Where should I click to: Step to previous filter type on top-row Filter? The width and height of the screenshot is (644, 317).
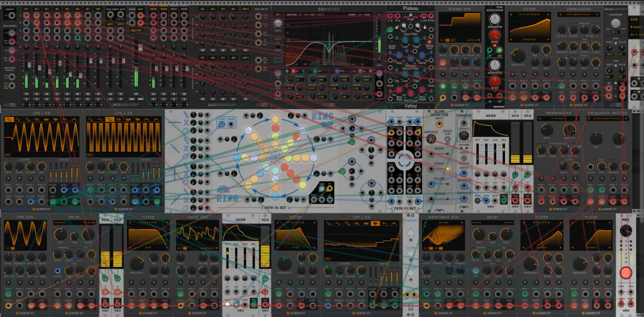(x=511, y=15)
